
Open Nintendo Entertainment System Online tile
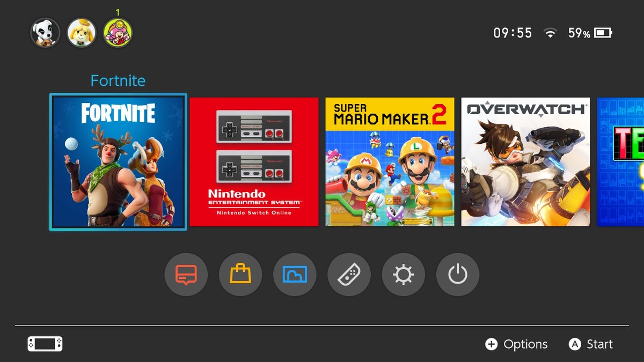coord(254,162)
